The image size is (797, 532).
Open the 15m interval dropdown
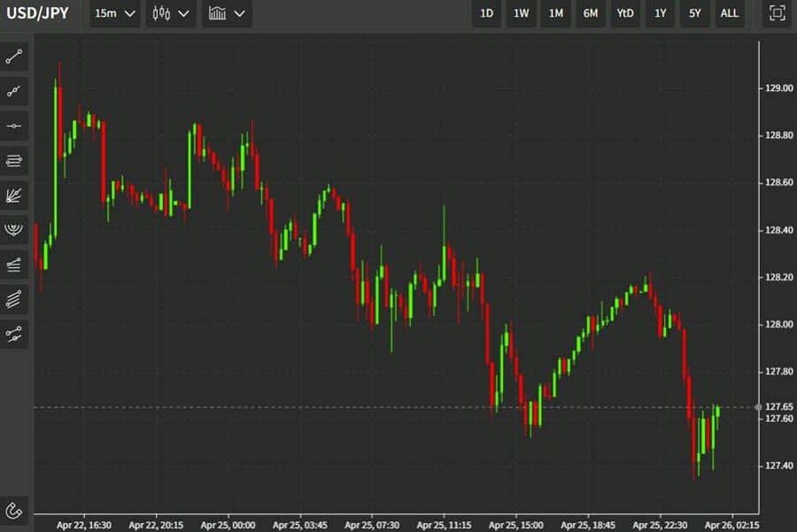click(115, 13)
